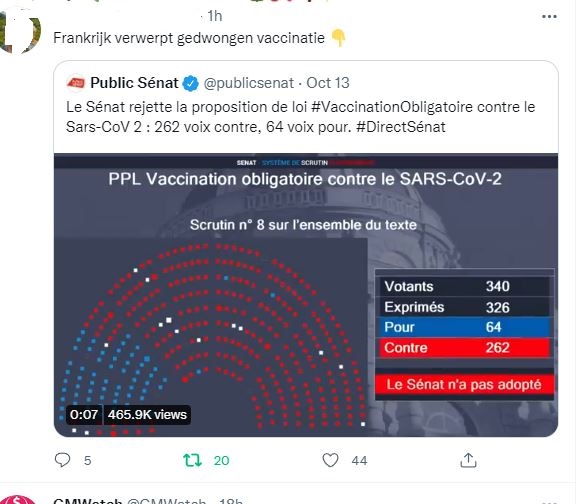588x504 pixels.
Task: Open CMWatch avatar in next tweet
Action: (x=19, y=500)
